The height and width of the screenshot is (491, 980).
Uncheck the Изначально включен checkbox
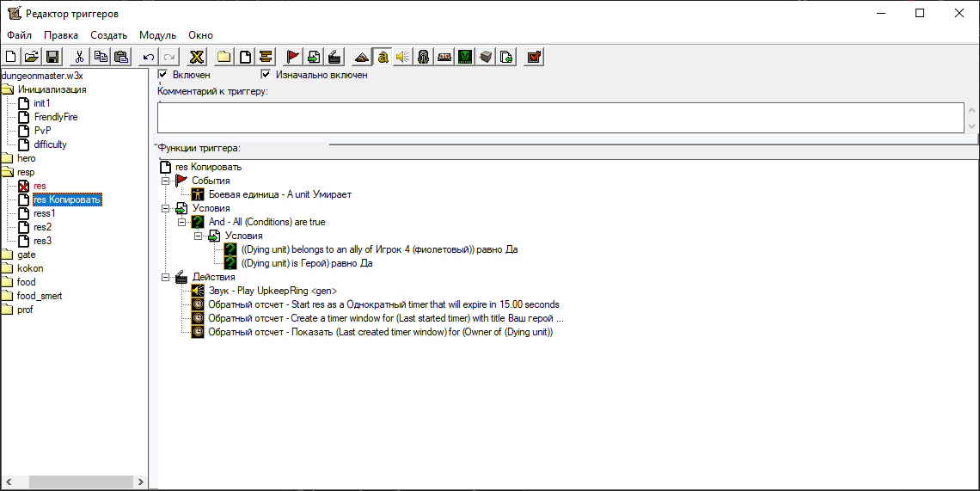tap(266, 75)
